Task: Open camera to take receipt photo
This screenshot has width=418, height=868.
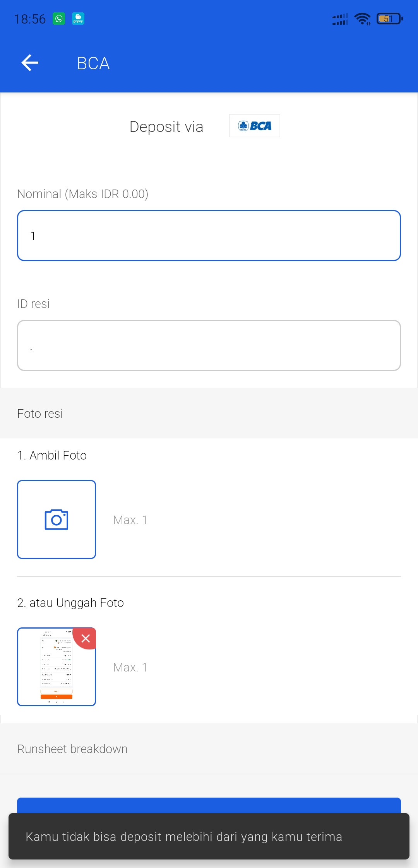Action: click(57, 519)
